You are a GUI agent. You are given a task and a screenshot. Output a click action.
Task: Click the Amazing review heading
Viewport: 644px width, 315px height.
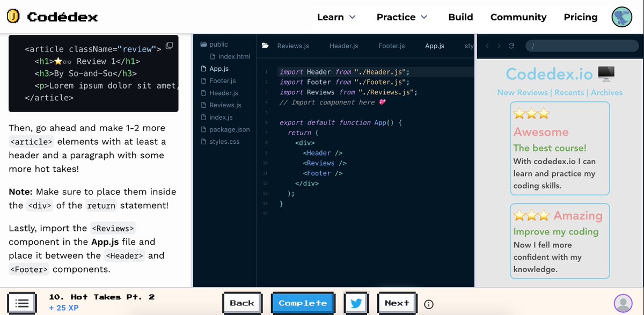tap(578, 216)
